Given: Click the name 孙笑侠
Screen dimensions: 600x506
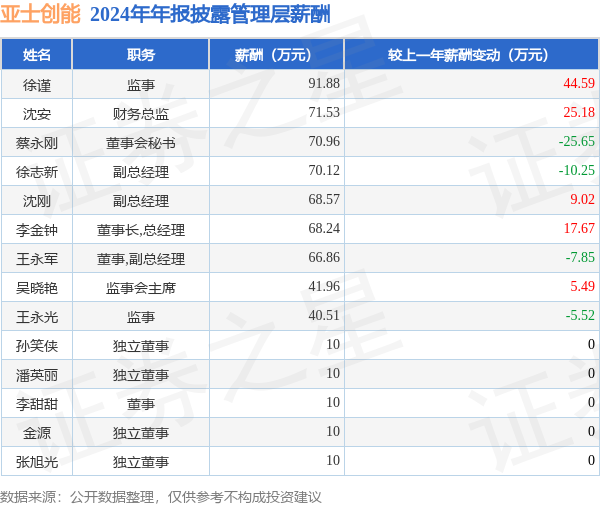Looking at the screenshot, I should (37, 346).
